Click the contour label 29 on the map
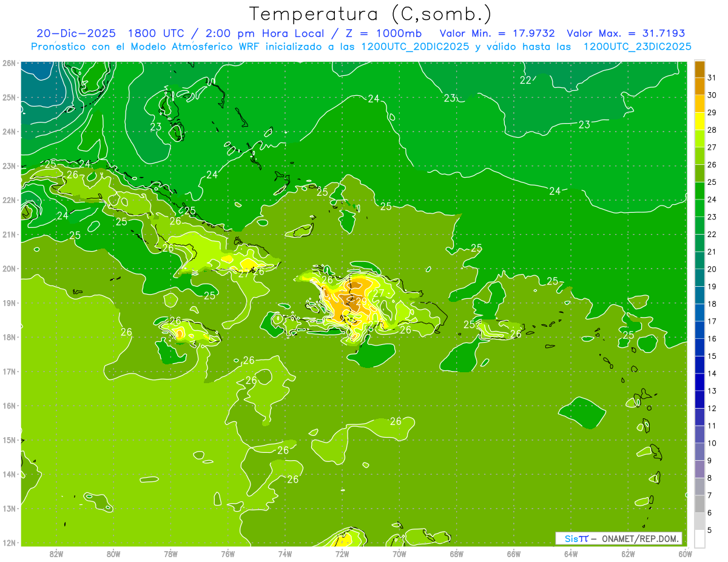Image resolution: width=728 pixels, height=562 pixels. pyautogui.click(x=361, y=301)
